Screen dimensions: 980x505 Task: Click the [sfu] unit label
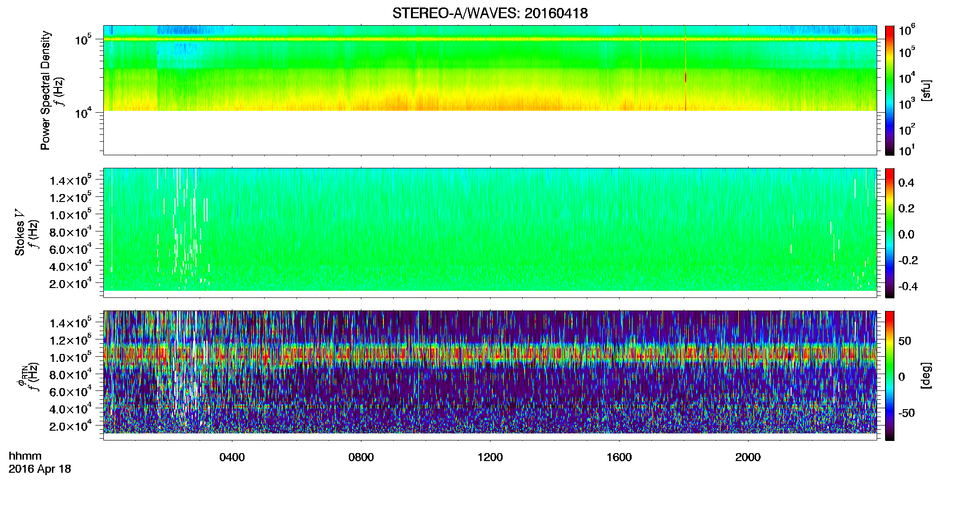[x=926, y=91]
